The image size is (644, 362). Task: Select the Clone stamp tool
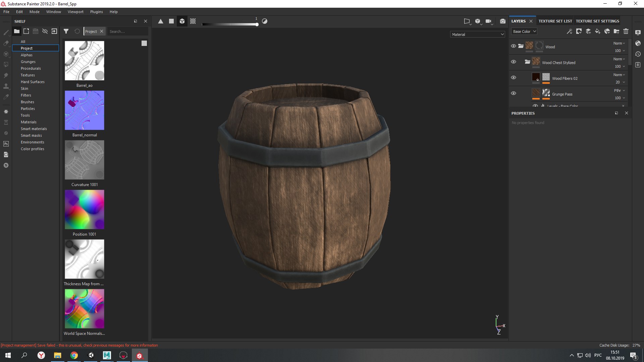pos(6,86)
